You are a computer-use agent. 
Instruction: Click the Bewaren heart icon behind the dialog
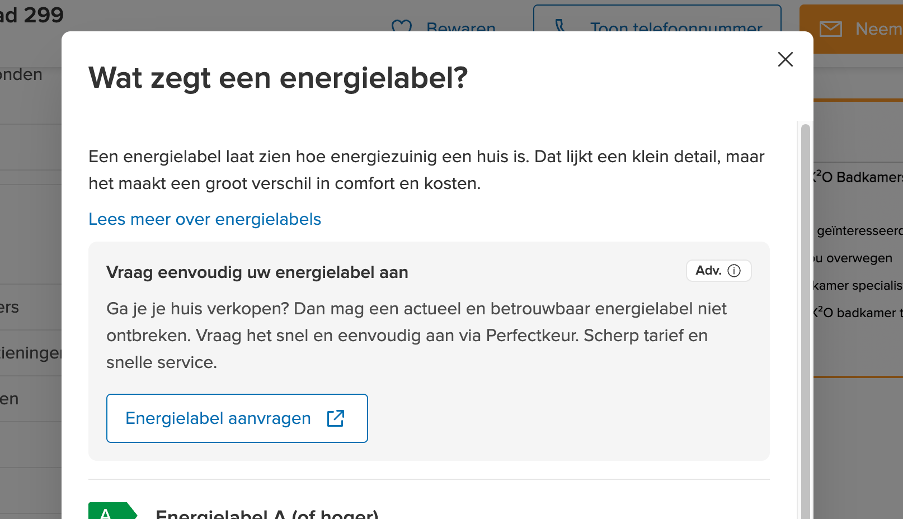point(402,27)
